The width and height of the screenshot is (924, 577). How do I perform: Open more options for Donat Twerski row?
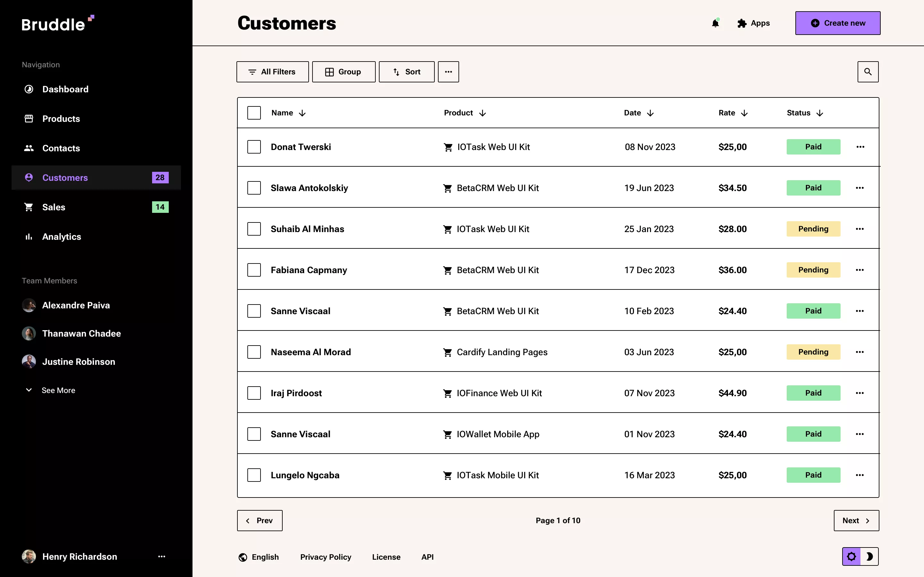pos(860,147)
